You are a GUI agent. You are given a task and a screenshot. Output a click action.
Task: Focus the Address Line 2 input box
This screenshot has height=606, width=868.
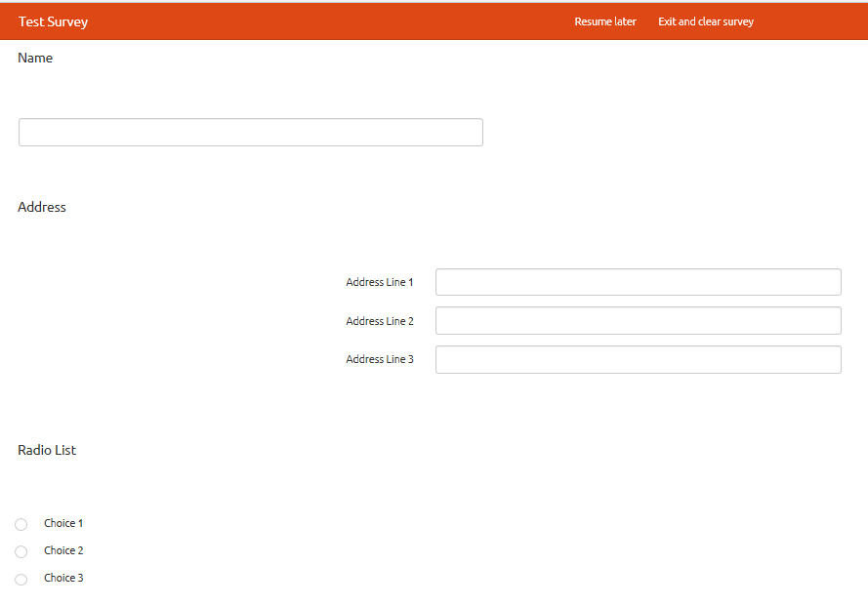[638, 321]
